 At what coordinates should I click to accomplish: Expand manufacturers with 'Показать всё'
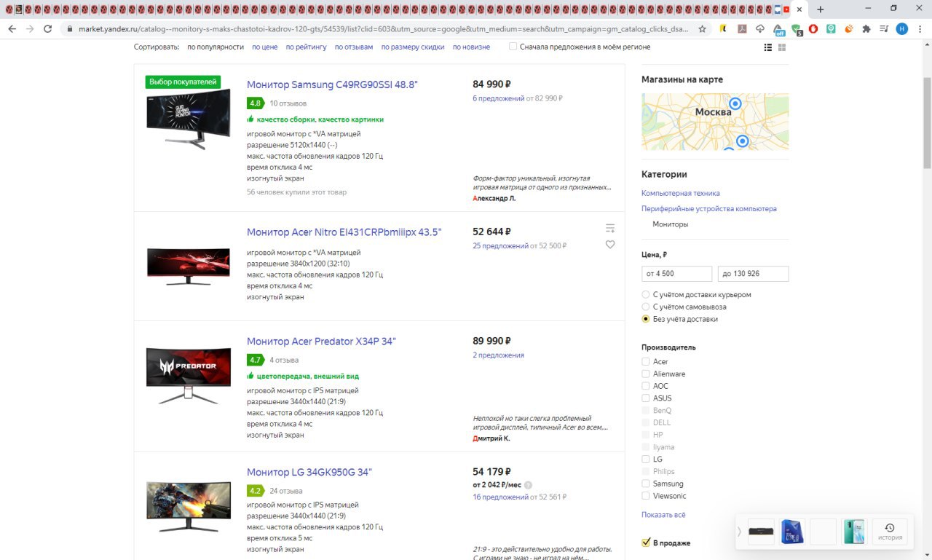(663, 515)
